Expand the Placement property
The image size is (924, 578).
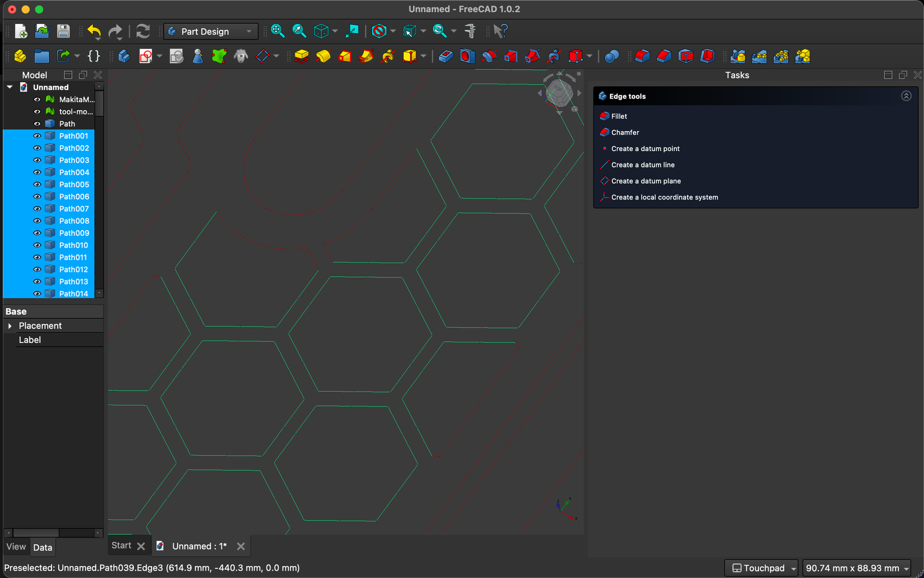10,326
